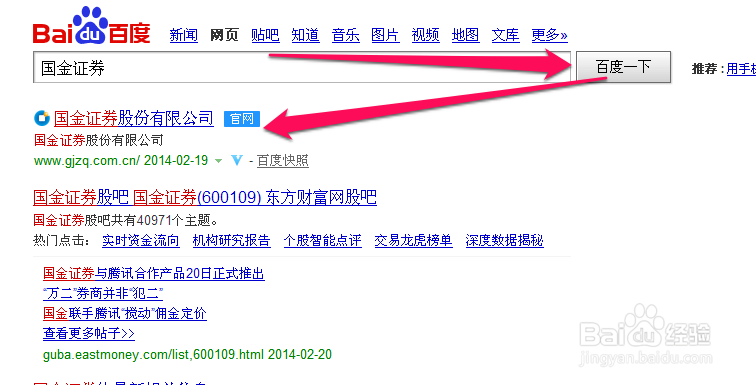Open post "万二"券商并非"犯二"

pyautogui.click(x=103, y=293)
